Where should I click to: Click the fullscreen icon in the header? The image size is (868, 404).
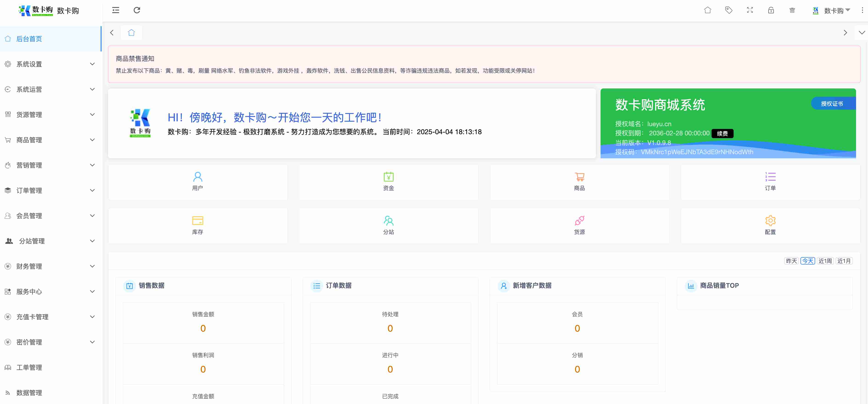[x=750, y=10]
